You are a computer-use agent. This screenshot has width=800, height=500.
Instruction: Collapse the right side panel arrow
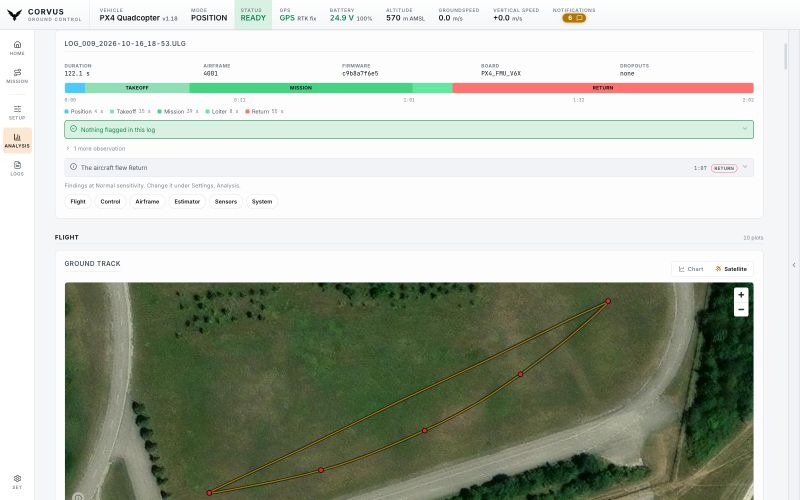tap(793, 265)
